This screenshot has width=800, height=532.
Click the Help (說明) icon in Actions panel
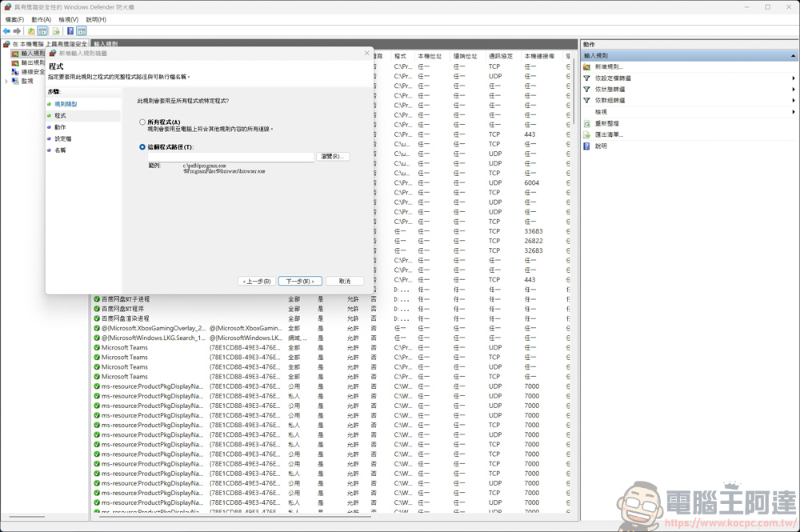click(x=588, y=146)
